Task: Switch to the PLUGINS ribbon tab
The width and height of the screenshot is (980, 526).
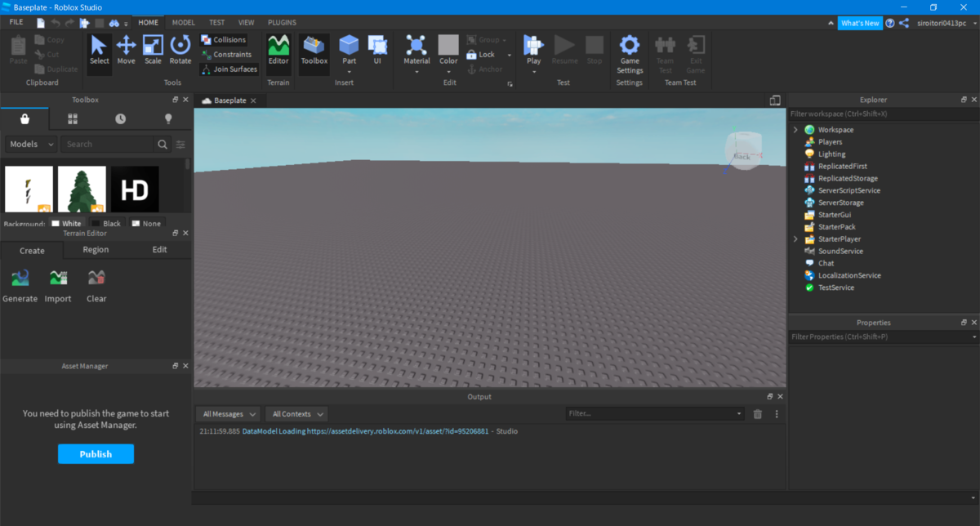Action: pos(281,23)
